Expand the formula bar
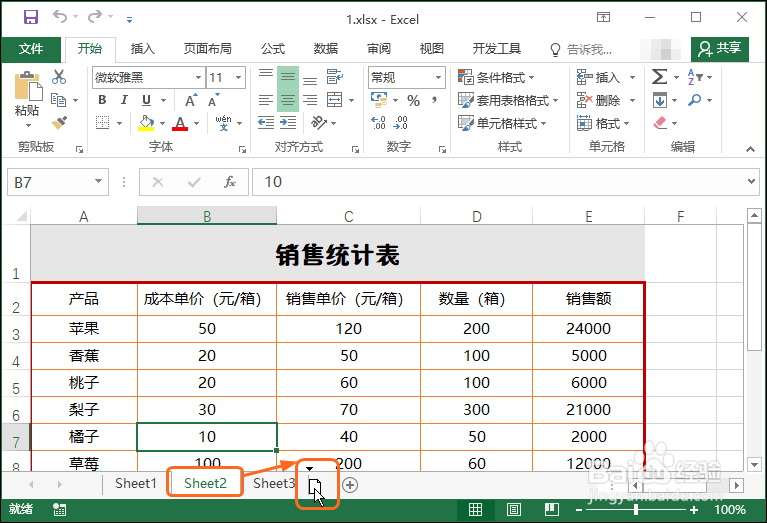Viewport: 767px width, 523px height. pos(751,182)
